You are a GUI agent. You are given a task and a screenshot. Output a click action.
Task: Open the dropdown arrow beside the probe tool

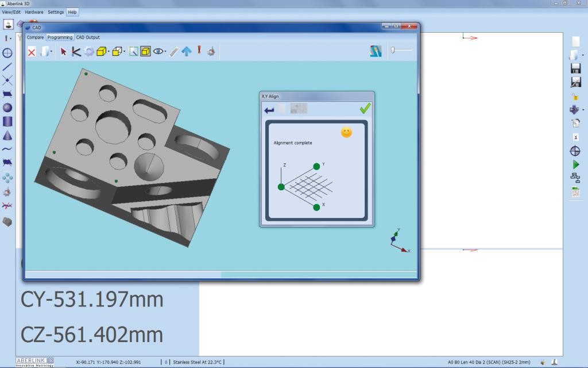click(x=11, y=39)
